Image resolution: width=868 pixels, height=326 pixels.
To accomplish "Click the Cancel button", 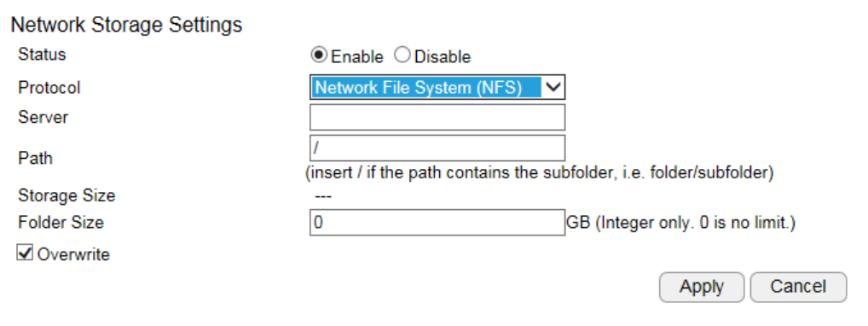I will tap(798, 288).
